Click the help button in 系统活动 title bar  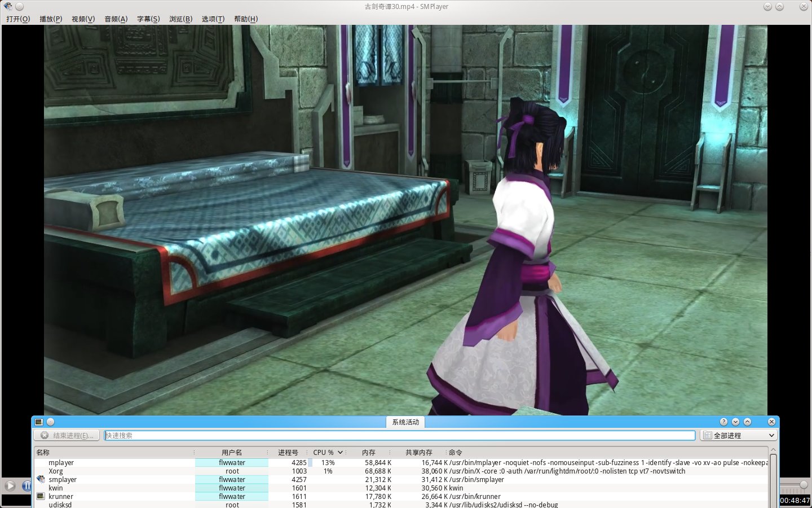click(x=723, y=422)
